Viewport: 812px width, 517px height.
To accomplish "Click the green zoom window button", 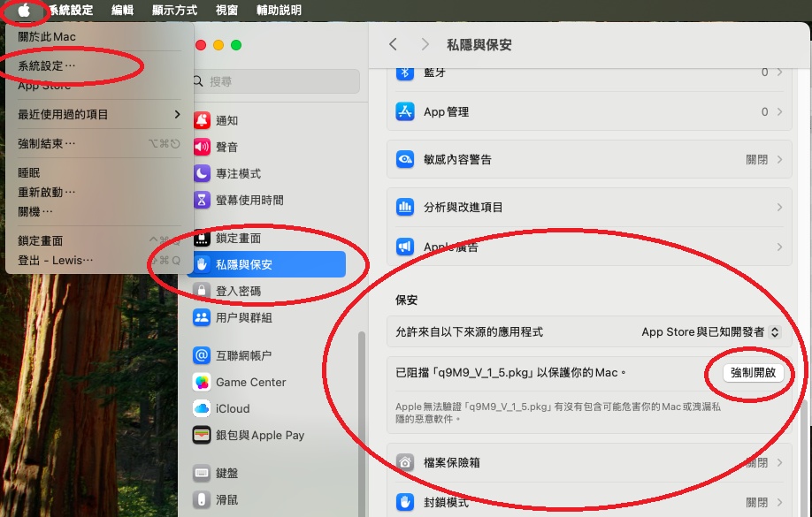I will point(236,45).
